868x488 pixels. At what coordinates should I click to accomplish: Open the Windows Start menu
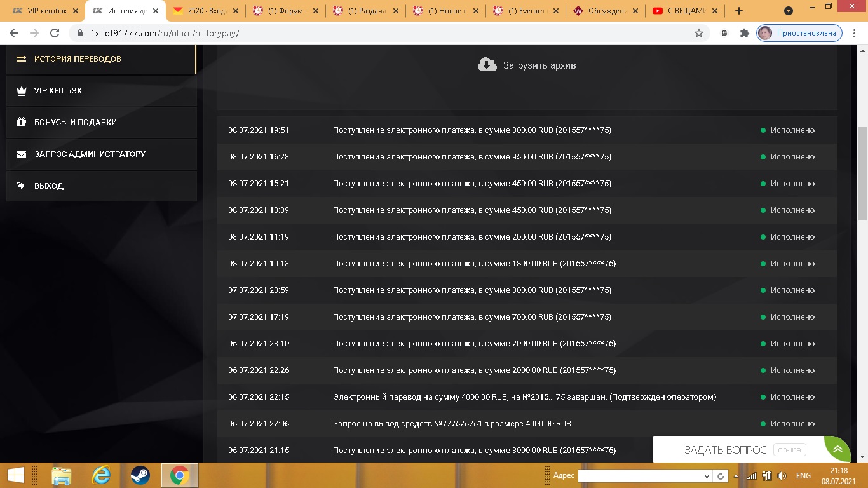[x=15, y=475]
